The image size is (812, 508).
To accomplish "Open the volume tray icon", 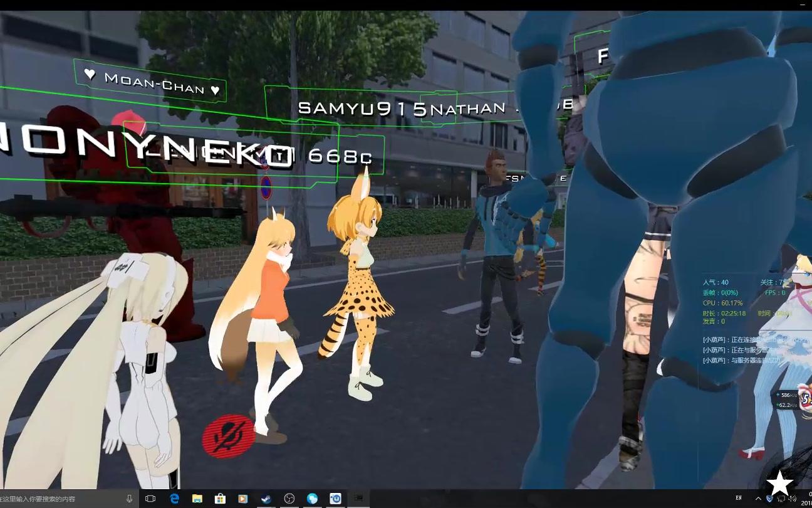I will click(x=792, y=499).
